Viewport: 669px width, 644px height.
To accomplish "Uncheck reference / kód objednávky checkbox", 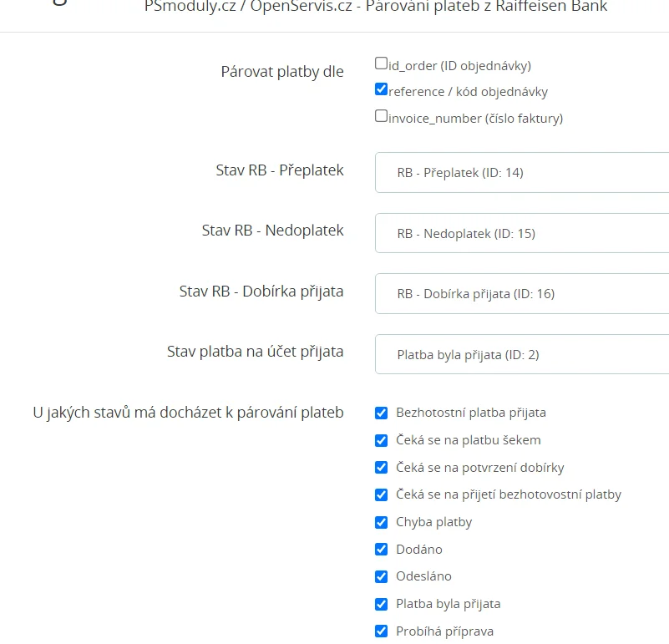I will (x=382, y=90).
